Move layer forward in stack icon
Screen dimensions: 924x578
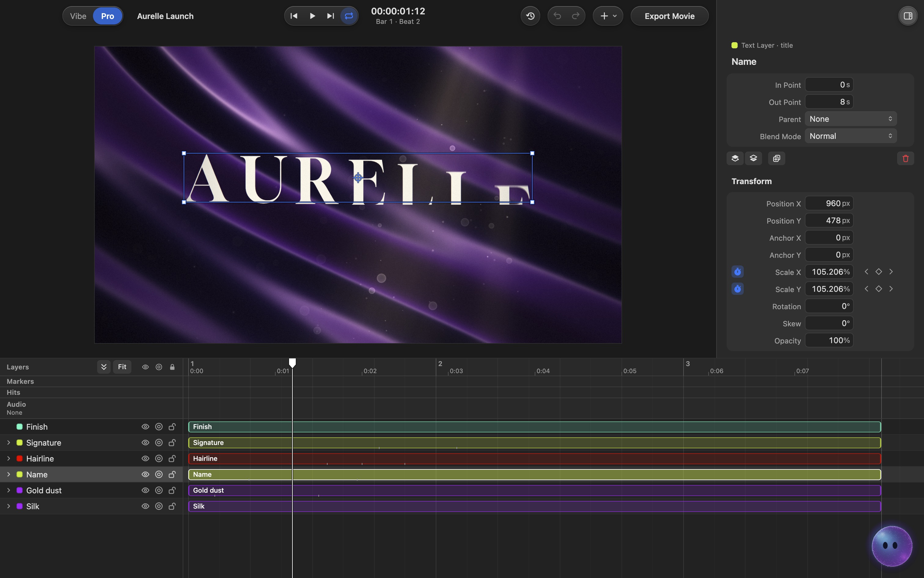[x=735, y=158]
